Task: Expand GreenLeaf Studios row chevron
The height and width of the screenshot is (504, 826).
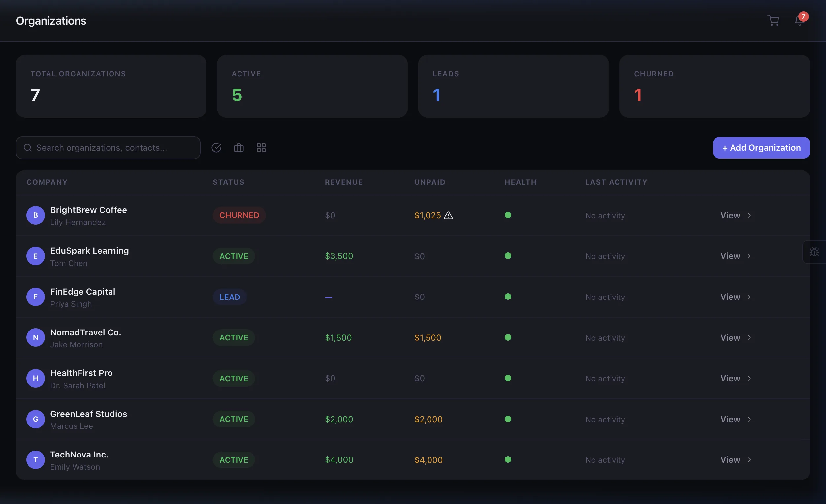Action: tap(749, 419)
